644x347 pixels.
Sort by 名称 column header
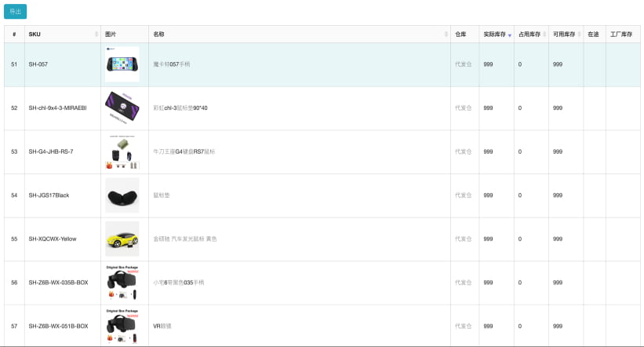(x=300, y=34)
